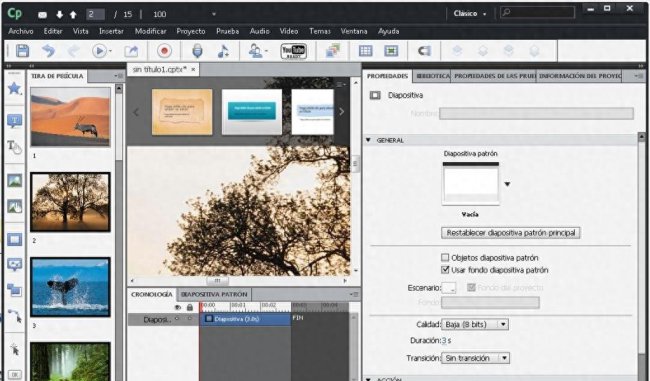The image size is (650, 381).
Task: Open the Ayuda menu
Action: pos(388,31)
